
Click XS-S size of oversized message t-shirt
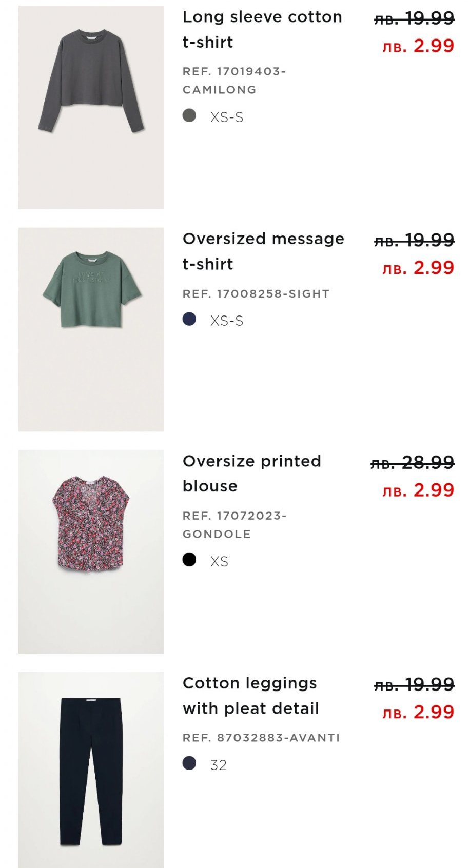click(x=226, y=321)
